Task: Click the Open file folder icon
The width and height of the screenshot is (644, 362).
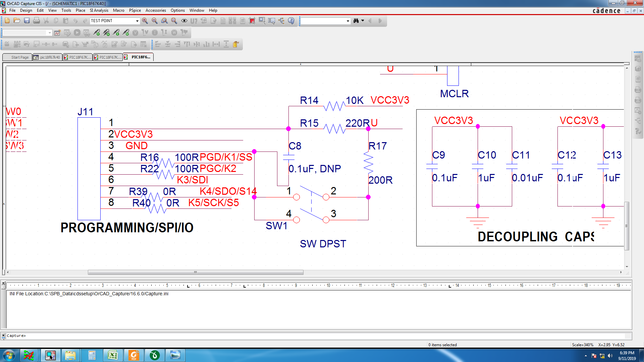Action: (x=17, y=21)
